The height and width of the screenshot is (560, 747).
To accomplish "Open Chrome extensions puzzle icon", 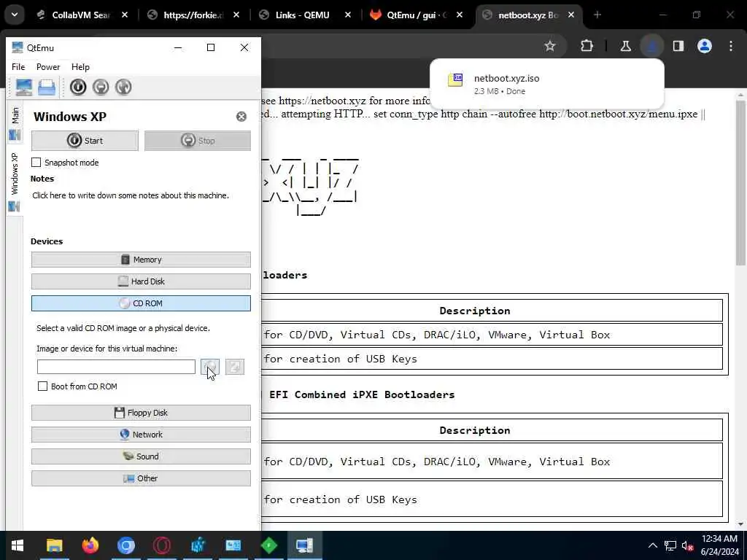I will (x=587, y=46).
